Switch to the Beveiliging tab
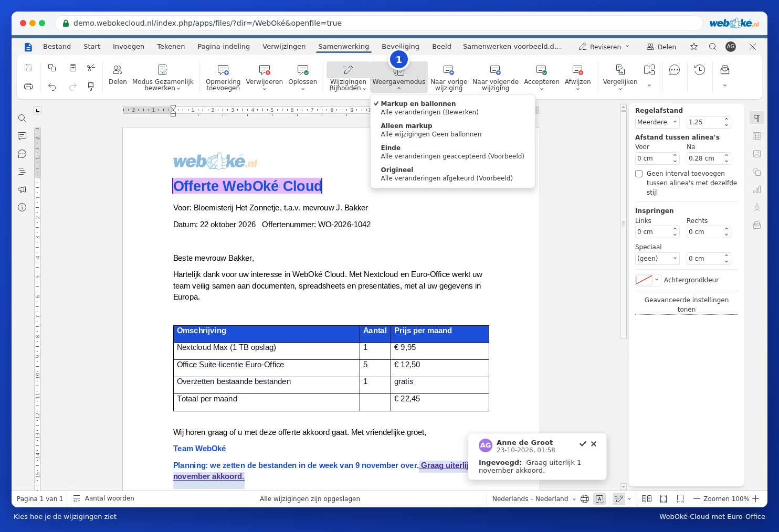Viewport: 779px width, 532px height. coord(401,47)
